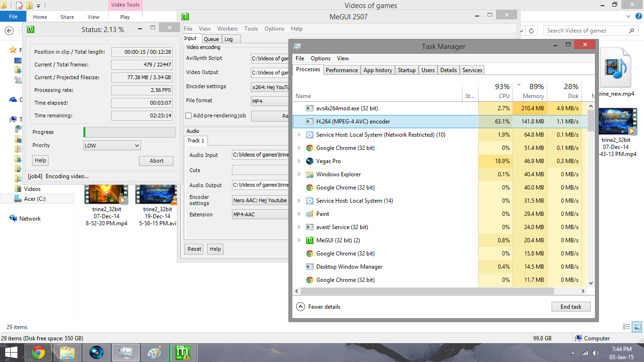Open Task Manager Options menu
644x362 pixels.
tap(321, 58)
